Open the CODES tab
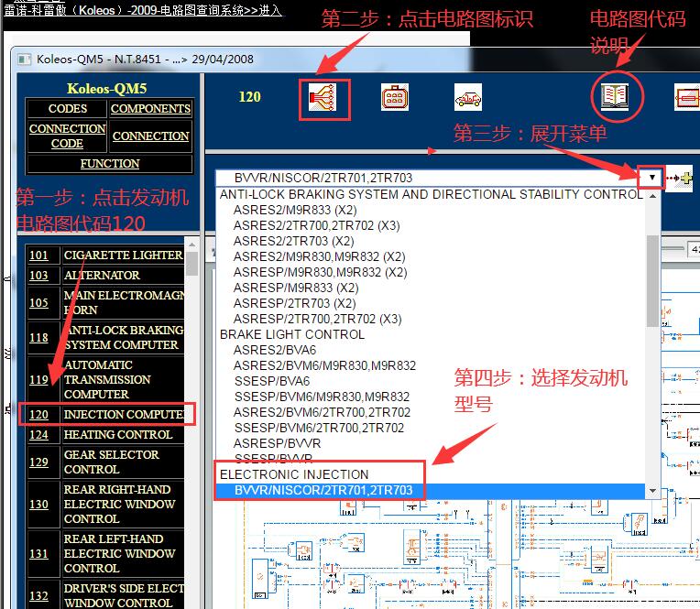The height and width of the screenshot is (609, 700). click(68, 108)
